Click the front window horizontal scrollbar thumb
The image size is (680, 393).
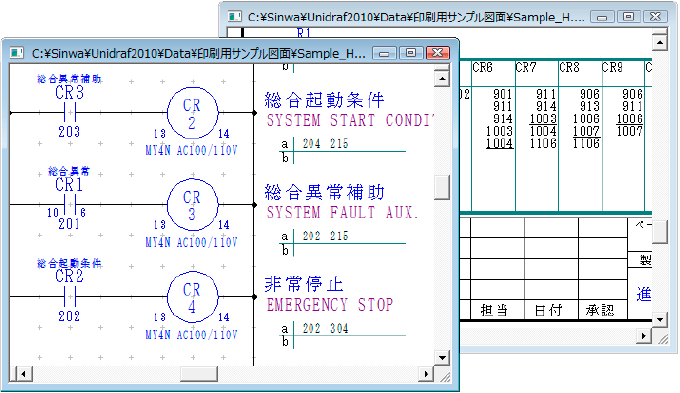[199, 374]
